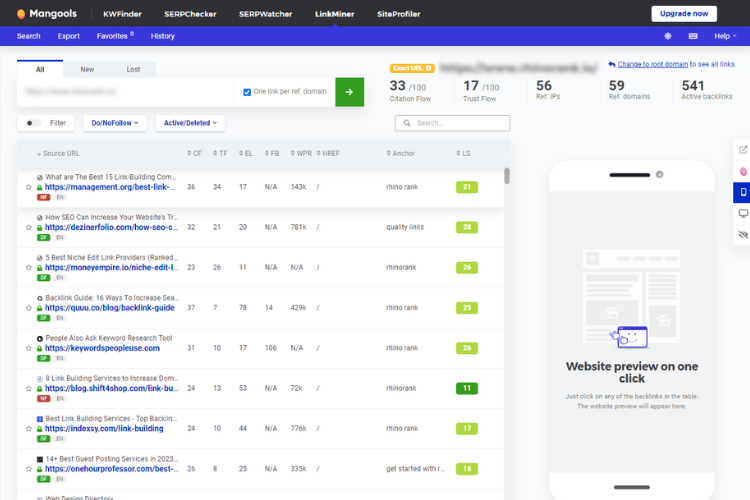Star the management.org backlink row
The height and width of the screenshot is (500, 750).
(29, 187)
